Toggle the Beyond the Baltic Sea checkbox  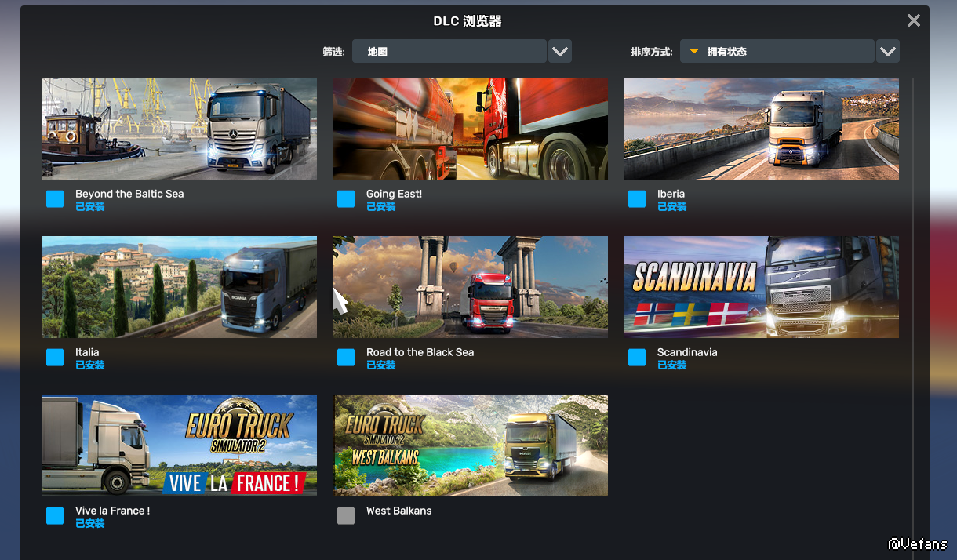pos(55,199)
